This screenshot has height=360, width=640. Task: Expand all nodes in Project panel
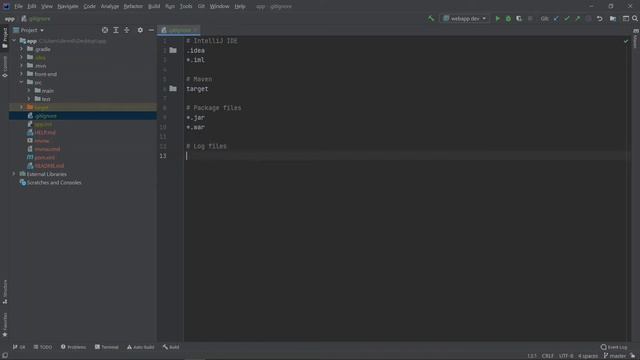(x=116, y=30)
